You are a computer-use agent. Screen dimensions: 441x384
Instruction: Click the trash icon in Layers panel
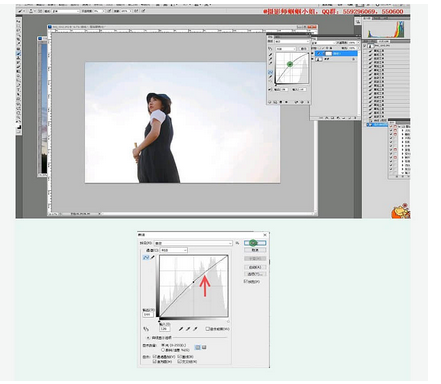355,118
